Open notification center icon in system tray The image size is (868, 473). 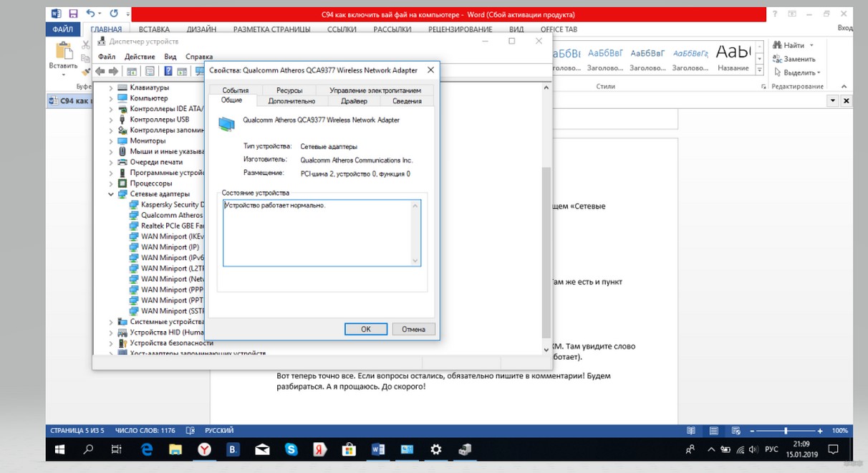pyautogui.click(x=834, y=450)
